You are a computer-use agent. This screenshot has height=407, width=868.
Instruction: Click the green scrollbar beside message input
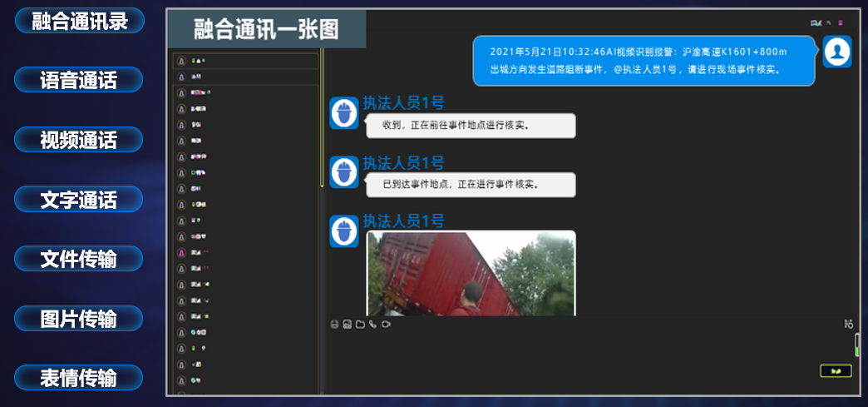(x=857, y=345)
